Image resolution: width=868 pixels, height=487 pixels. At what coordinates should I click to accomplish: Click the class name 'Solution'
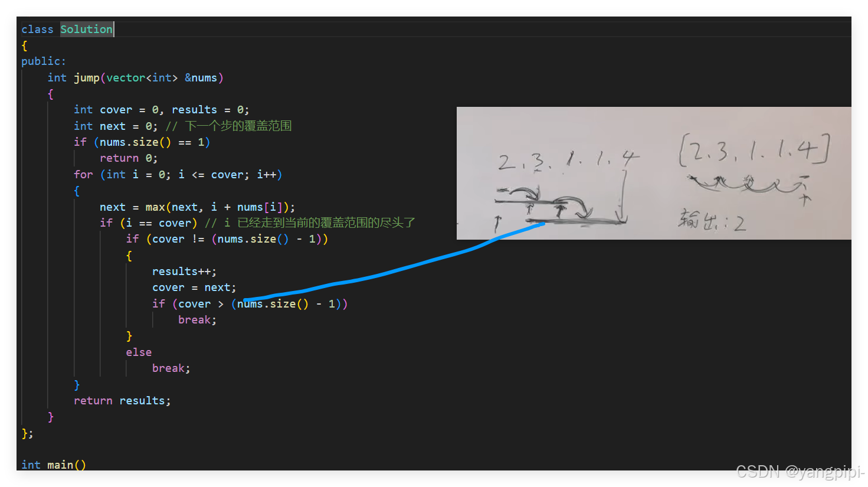86,29
